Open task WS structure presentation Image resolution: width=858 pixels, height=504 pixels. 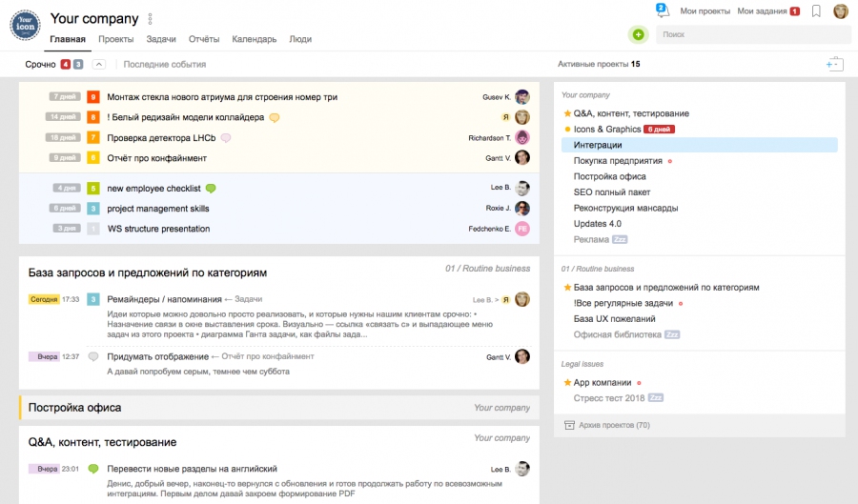tap(158, 229)
